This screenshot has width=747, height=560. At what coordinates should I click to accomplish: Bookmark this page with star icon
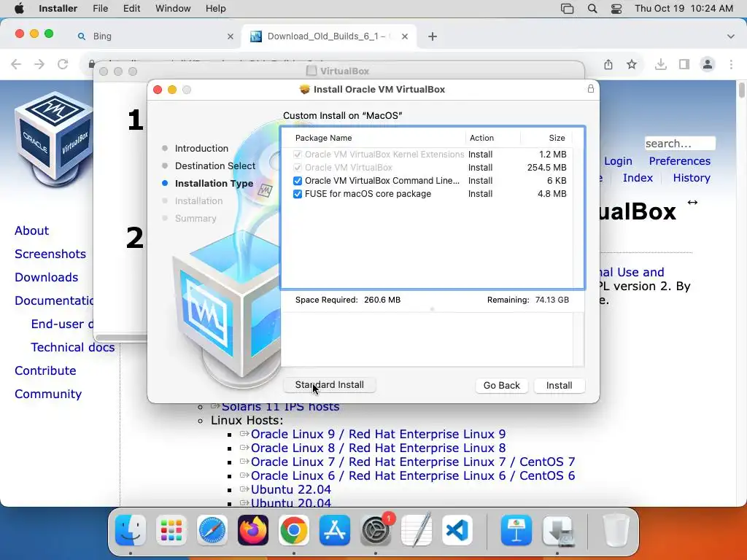pos(632,64)
